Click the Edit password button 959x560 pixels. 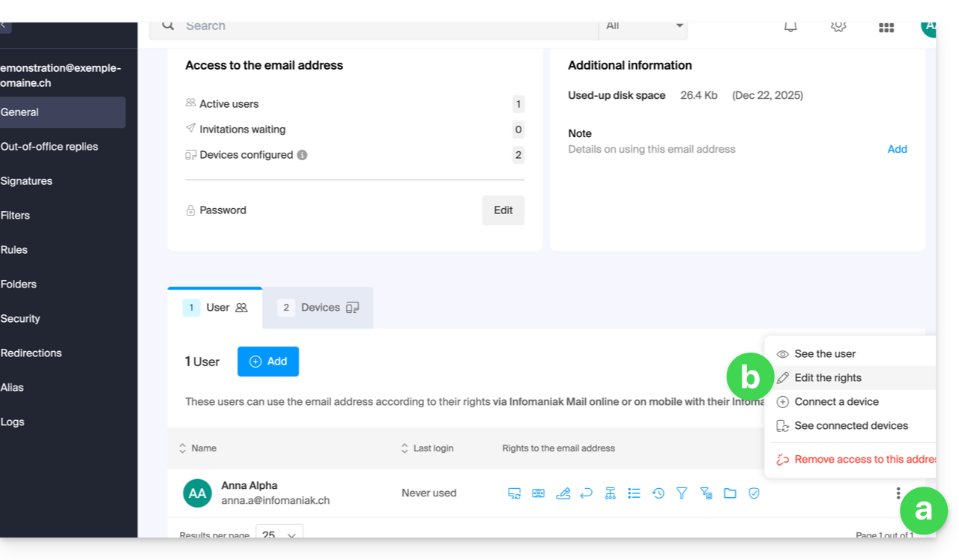pos(503,210)
